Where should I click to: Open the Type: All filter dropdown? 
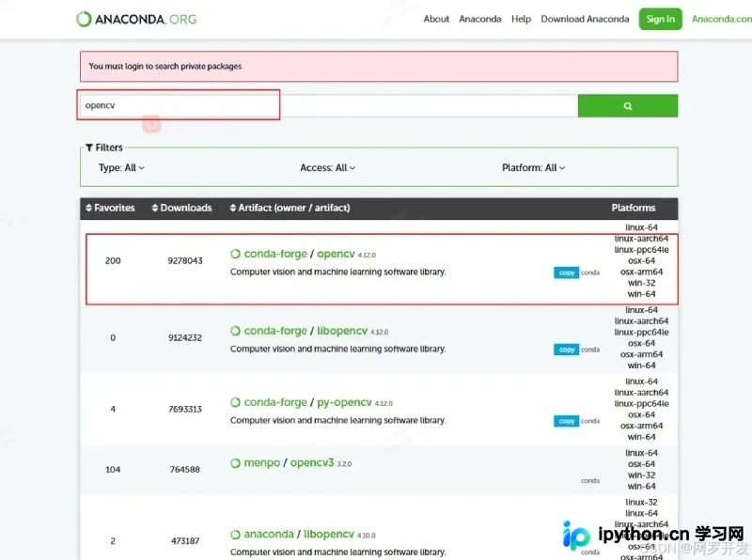(121, 168)
